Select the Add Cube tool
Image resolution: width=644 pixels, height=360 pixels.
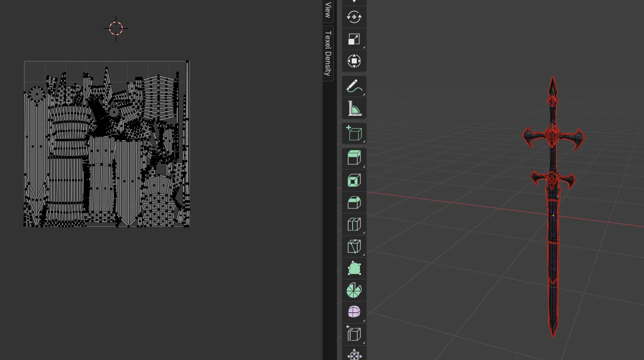pos(354,133)
